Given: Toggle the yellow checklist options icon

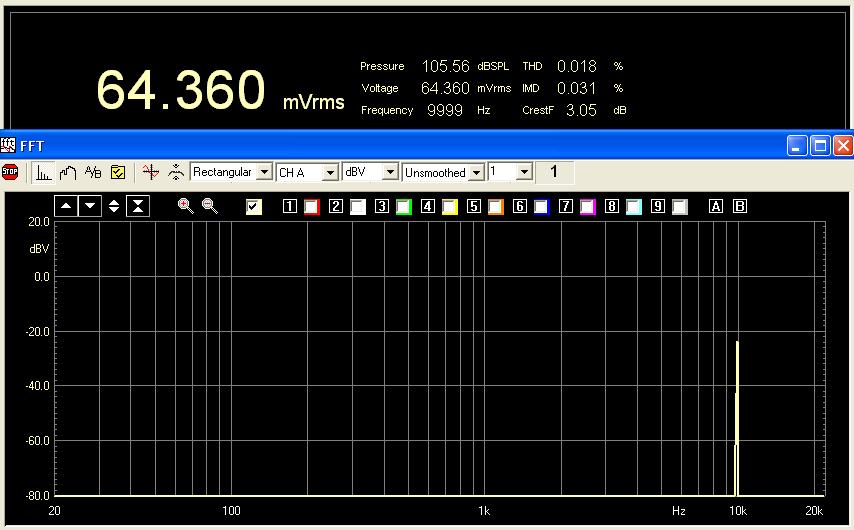Looking at the screenshot, I should click(x=118, y=172).
